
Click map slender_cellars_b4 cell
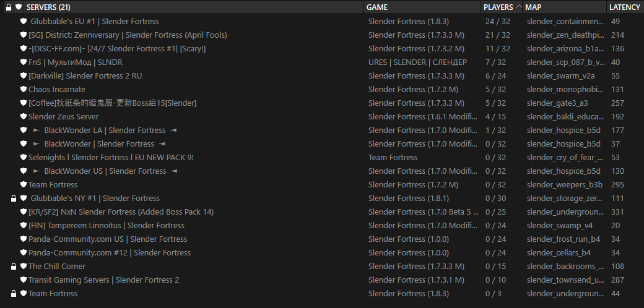(x=559, y=252)
